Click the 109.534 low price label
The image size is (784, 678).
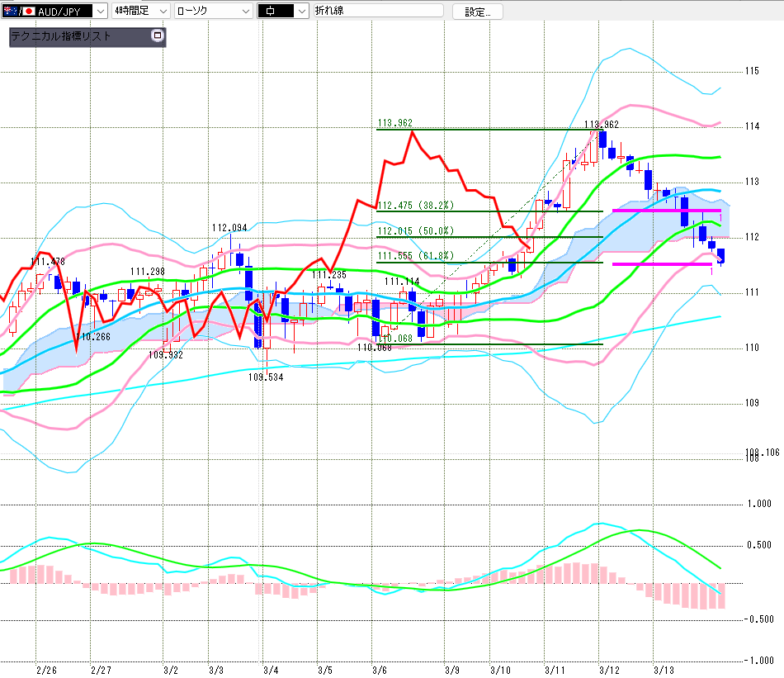265,377
